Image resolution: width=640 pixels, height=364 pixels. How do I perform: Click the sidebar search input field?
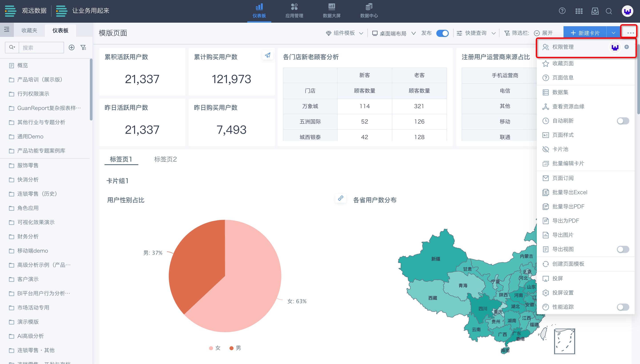pos(41,48)
